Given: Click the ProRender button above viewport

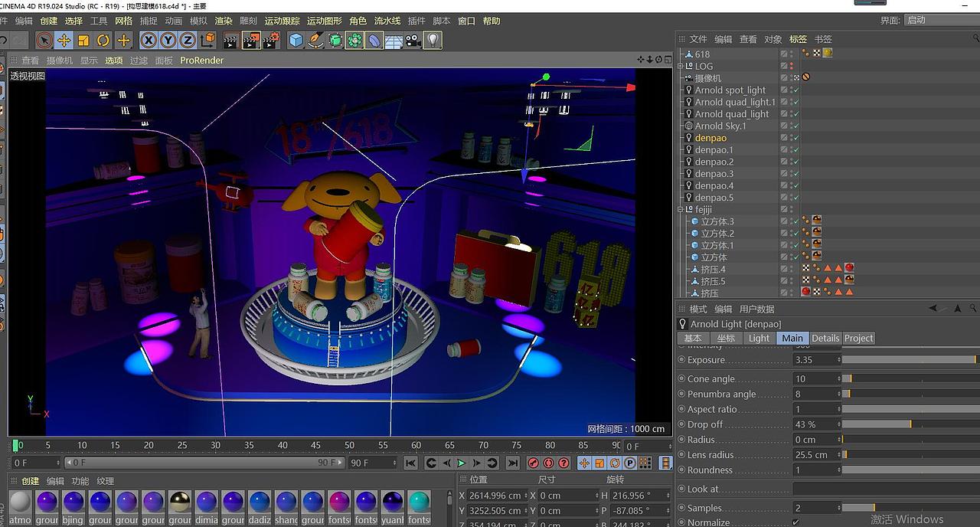Looking at the screenshot, I should [201, 60].
